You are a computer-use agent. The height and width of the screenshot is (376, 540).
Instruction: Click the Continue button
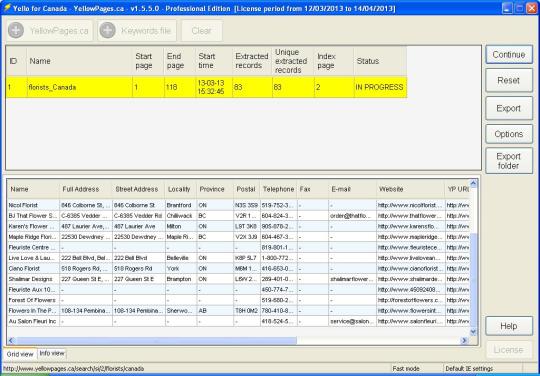tap(509, 55)
